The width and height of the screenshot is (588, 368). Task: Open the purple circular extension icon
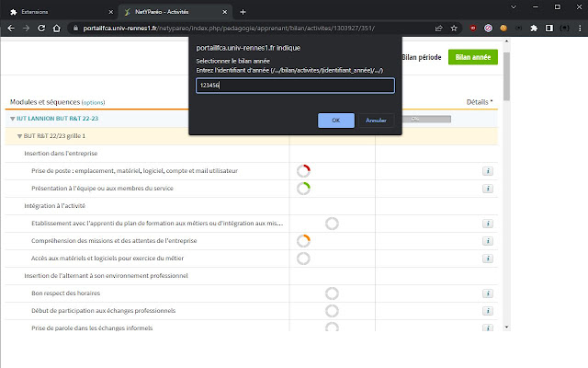(488, 29)
